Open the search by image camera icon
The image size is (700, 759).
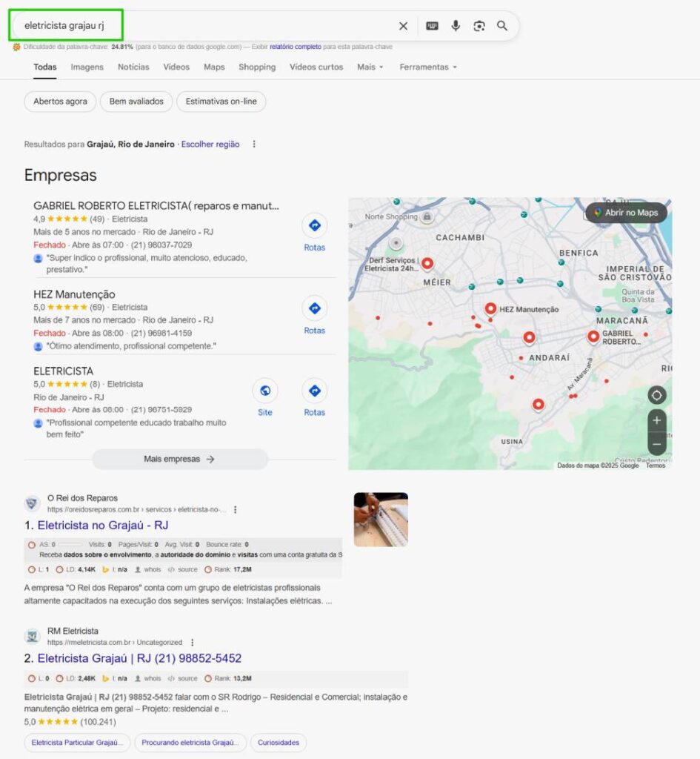tap(479, 26)
